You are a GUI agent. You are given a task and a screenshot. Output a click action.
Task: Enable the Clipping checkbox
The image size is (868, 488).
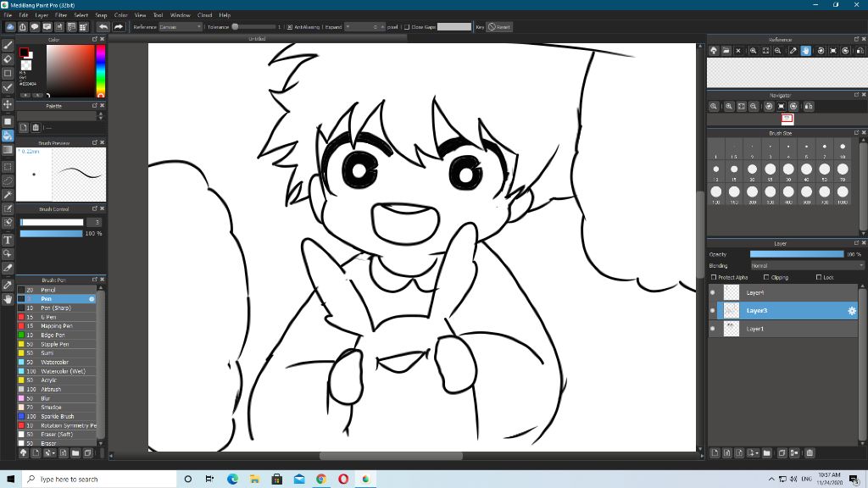click(766, 277)
